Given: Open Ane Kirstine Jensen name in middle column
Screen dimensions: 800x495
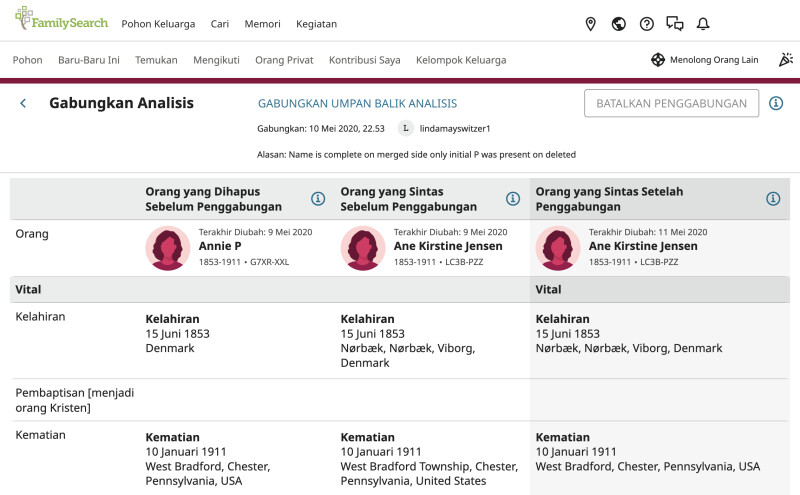Looking at the screenshot, I should (x=448, y=246).
